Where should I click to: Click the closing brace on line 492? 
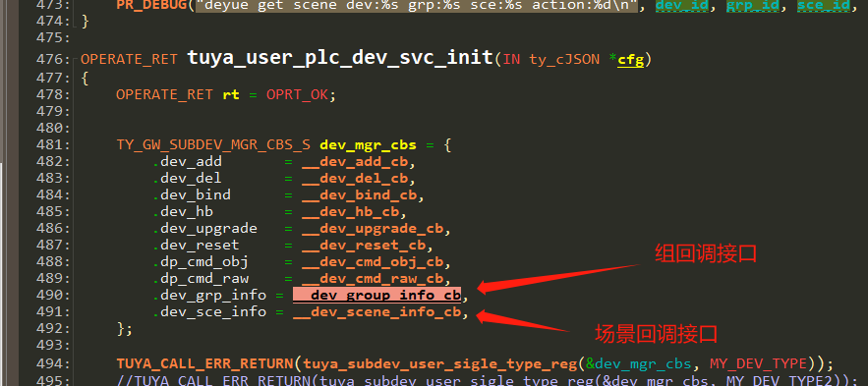(124, 328)
